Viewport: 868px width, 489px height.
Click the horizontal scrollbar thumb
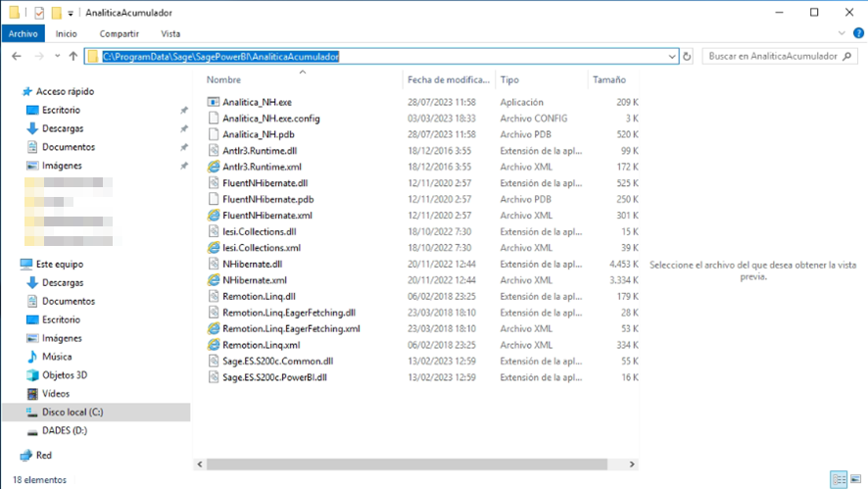coord(407,465)
